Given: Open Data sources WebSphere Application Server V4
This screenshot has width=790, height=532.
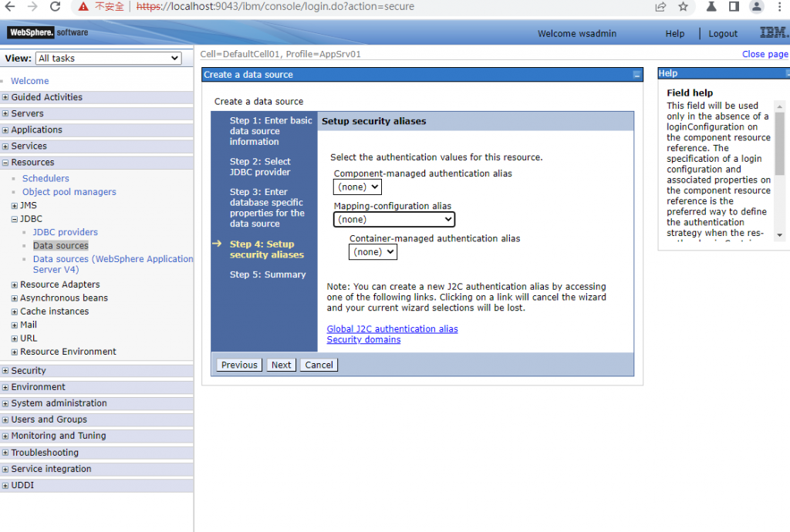Looking at the screenshot, I should coord(113,264).
